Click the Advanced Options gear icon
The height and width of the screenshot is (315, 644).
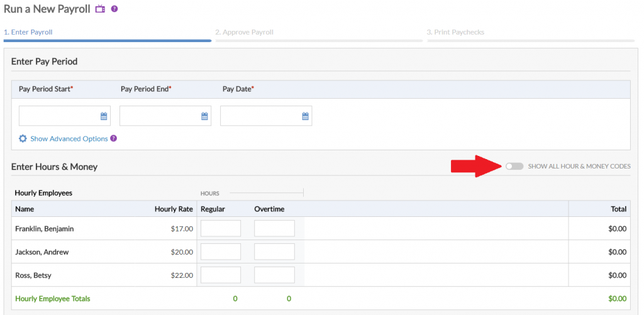click(x=23, y=139)
